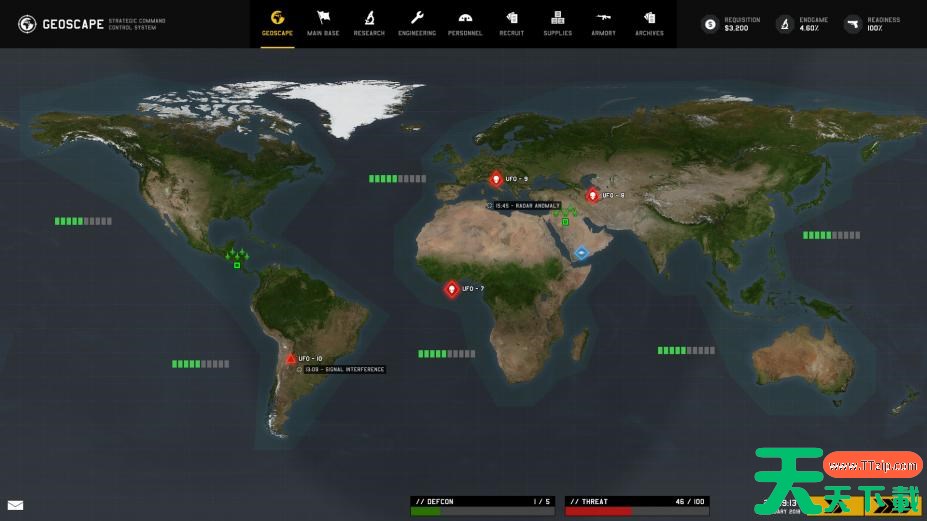Open the Archives section
The height and width of the screenshot is (521, 927).
pos(649,23)
